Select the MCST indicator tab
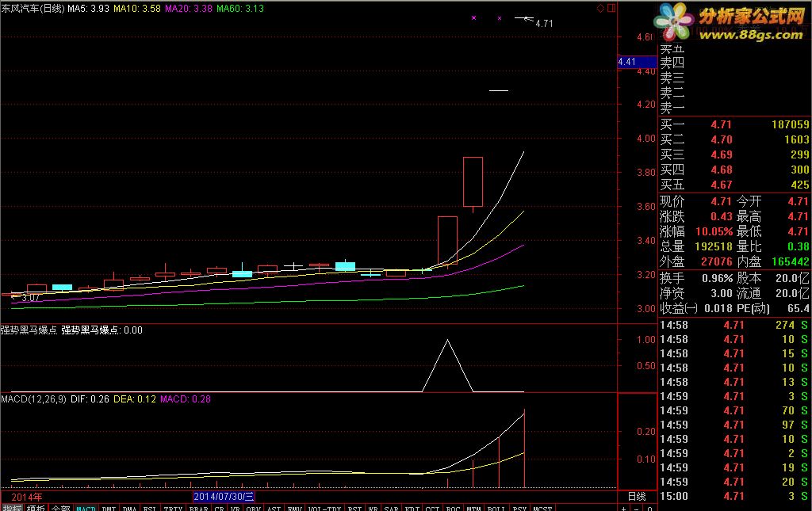 (542, 509)
